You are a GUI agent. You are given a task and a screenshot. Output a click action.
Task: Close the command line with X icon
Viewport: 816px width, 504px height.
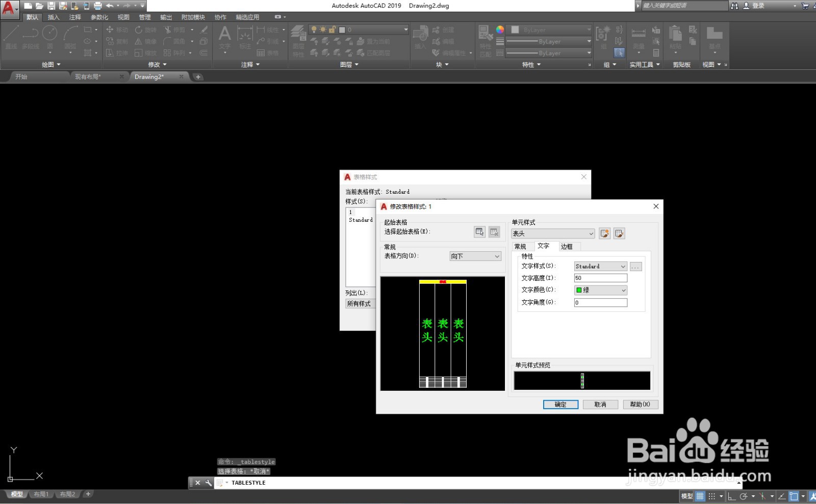pos(197,483)
